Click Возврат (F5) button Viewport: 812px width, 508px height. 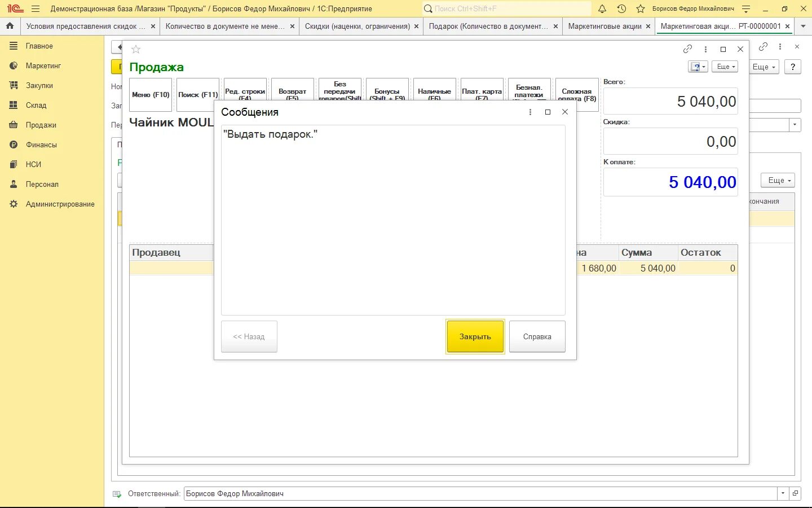point(293,90)
